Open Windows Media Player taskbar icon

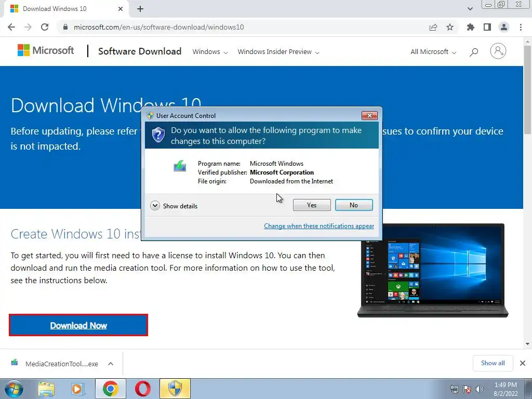click(78, 389)
